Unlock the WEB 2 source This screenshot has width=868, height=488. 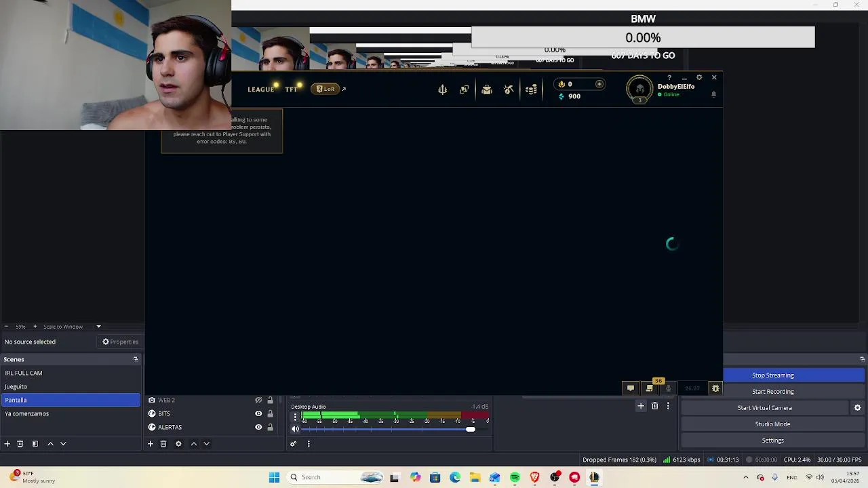(270, 400)
